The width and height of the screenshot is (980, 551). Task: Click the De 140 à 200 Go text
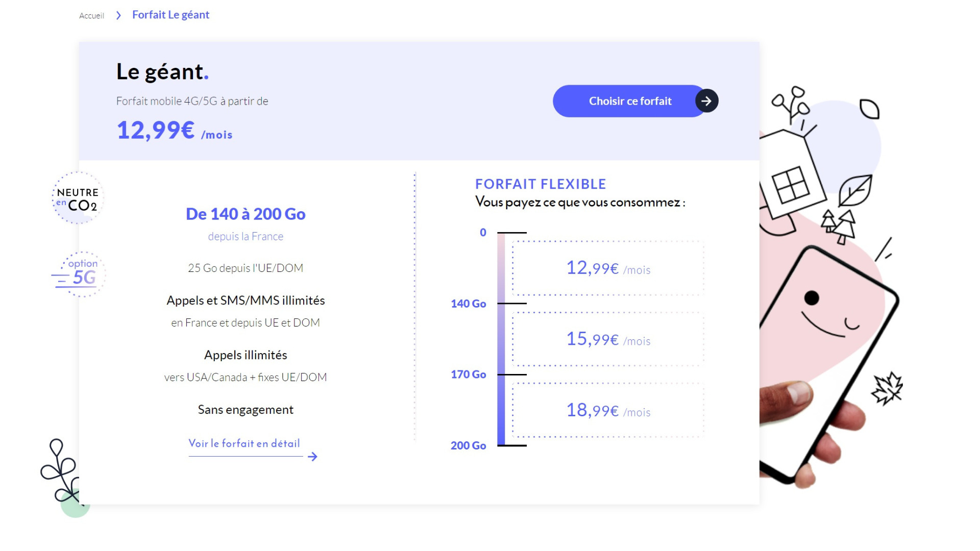(x=246, y=214)
